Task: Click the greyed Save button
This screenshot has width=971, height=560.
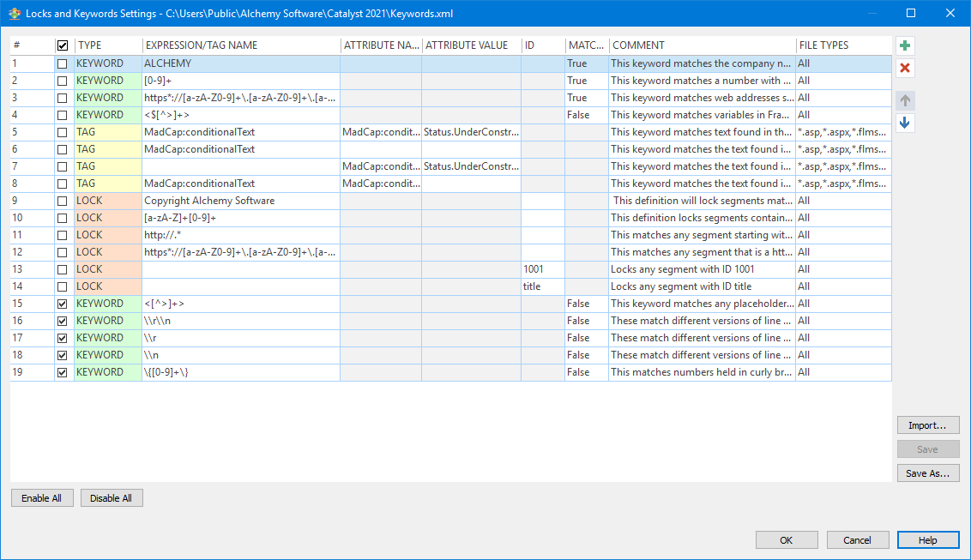Action: (x=927, y=449)
